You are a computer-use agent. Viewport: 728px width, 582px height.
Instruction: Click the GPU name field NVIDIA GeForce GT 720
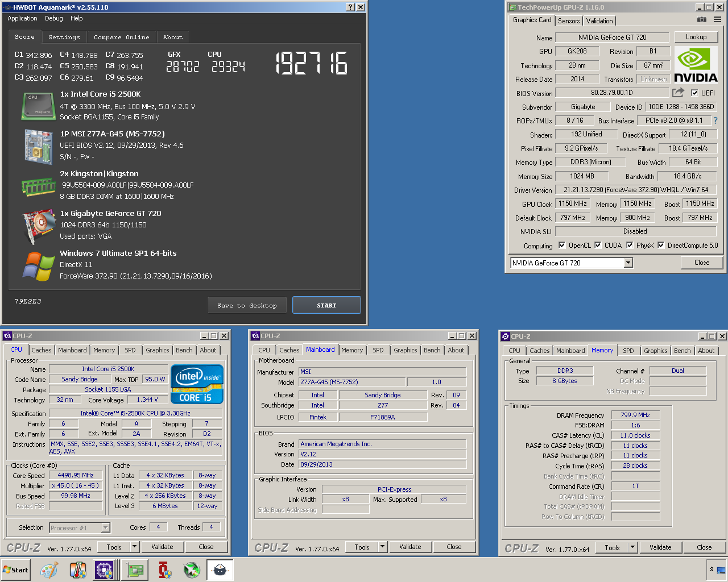(x=612, y=38)
